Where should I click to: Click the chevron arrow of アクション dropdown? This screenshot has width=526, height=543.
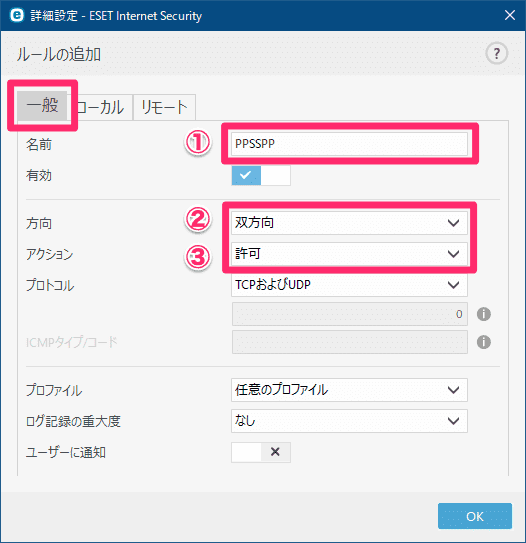453,254
